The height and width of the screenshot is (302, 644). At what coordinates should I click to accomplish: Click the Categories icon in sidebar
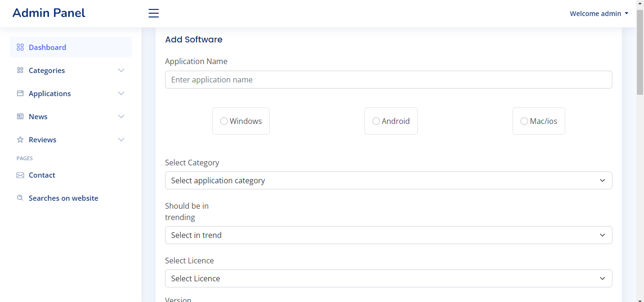click(20, 70)
